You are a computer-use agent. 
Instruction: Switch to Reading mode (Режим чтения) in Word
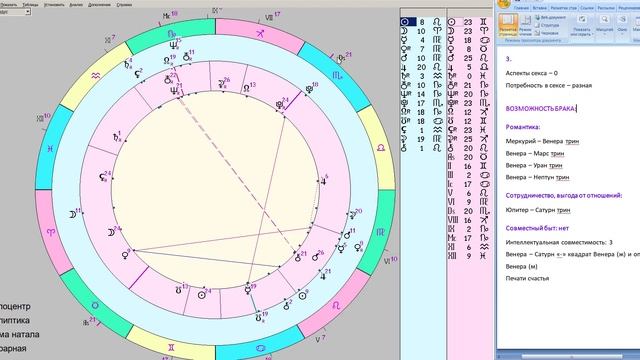[x=525, y=25]
